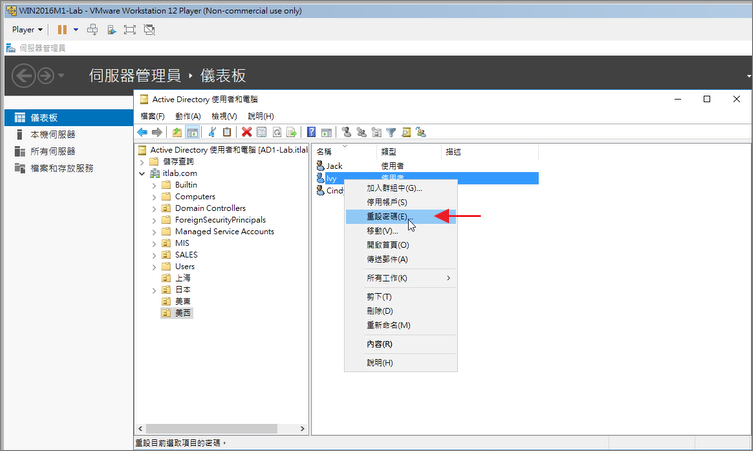Click the 類型 column header

tap(409, 152)
